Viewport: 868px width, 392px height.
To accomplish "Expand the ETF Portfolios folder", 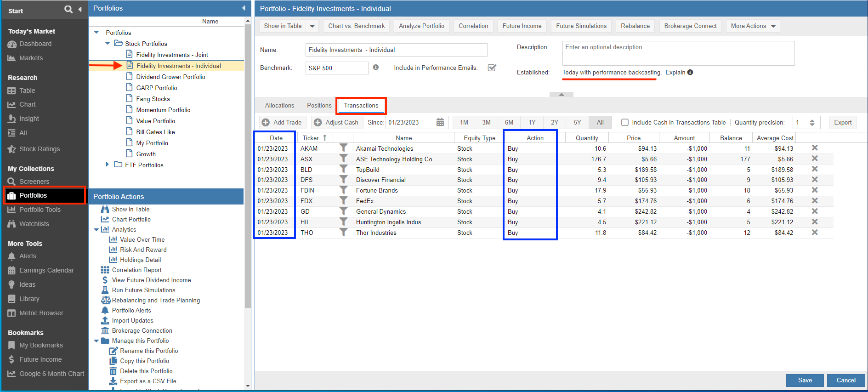I will (x=108, y=165).
